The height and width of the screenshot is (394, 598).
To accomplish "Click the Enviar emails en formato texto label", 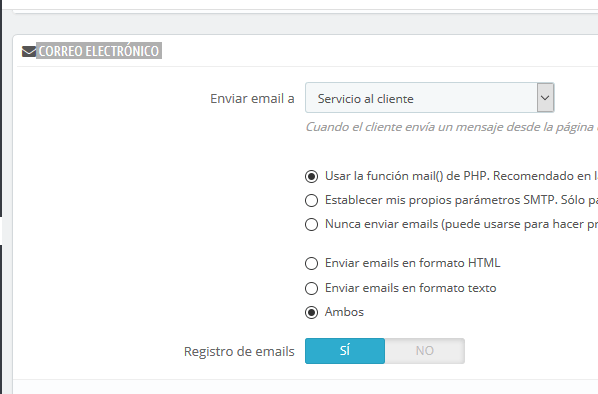I will click(411, 288).
